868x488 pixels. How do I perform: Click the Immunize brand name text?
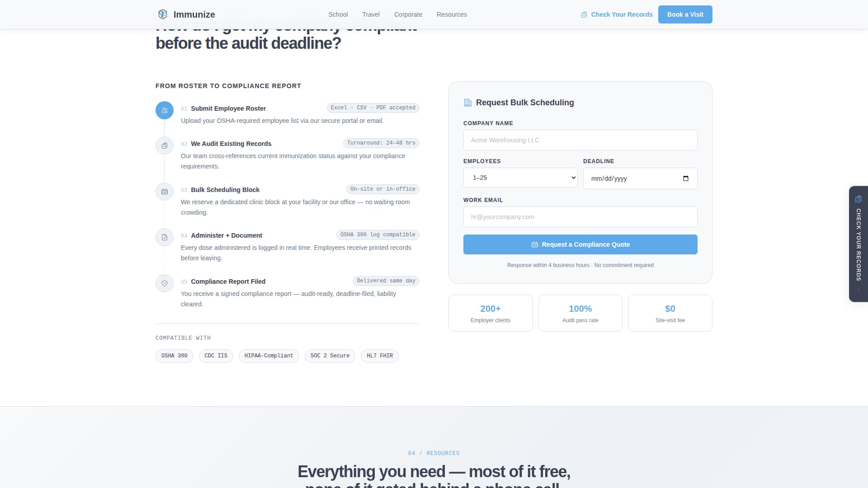coord(194,14)
